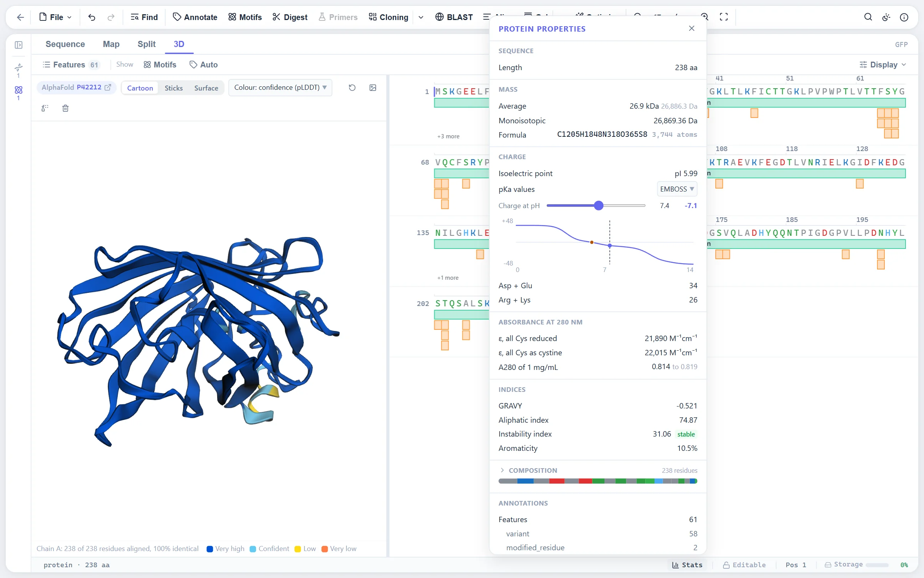
Task: Select Surface rendering style
Action: (206, 88)
